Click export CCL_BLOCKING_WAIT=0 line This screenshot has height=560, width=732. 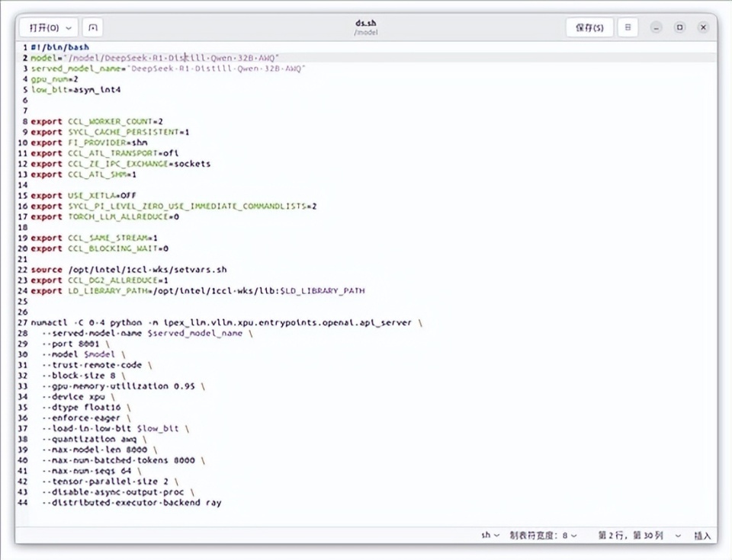point(99,248)
